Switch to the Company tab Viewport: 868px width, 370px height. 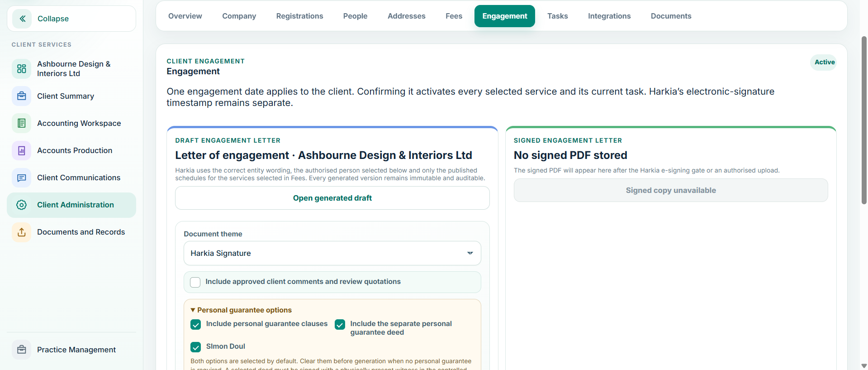tap(239, 16)
